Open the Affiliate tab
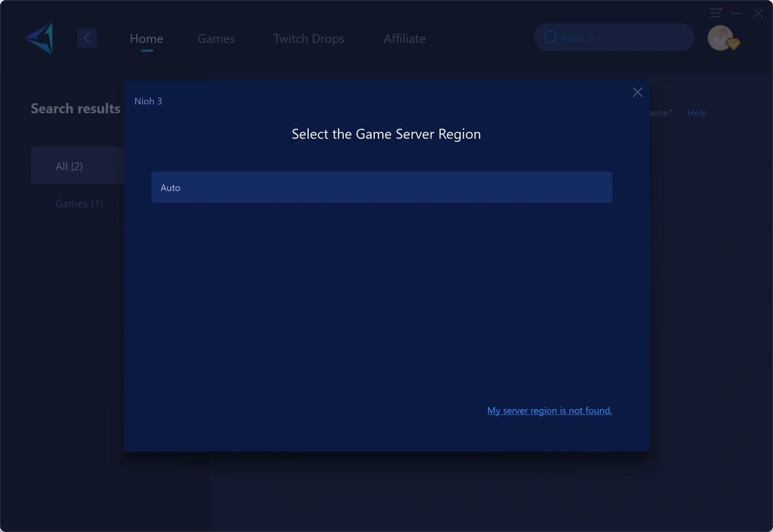This screenshot has height=532, width=773. (405, 39)
